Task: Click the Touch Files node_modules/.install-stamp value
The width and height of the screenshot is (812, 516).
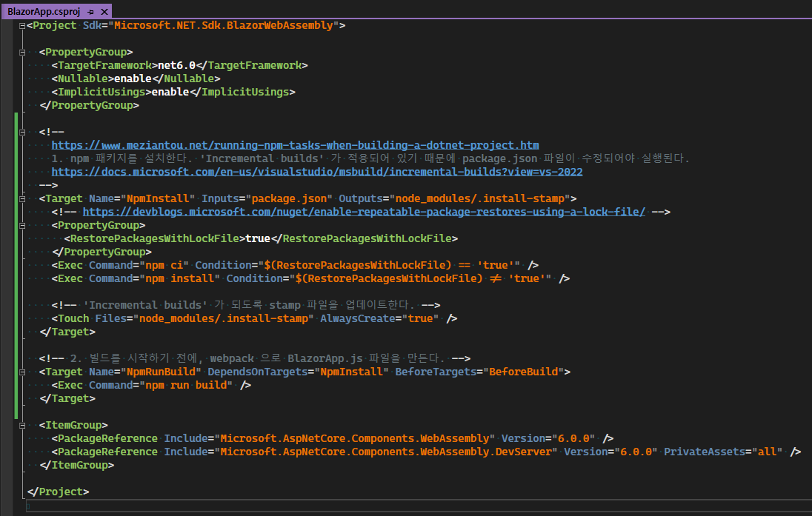Action: (x=224, y=318)
